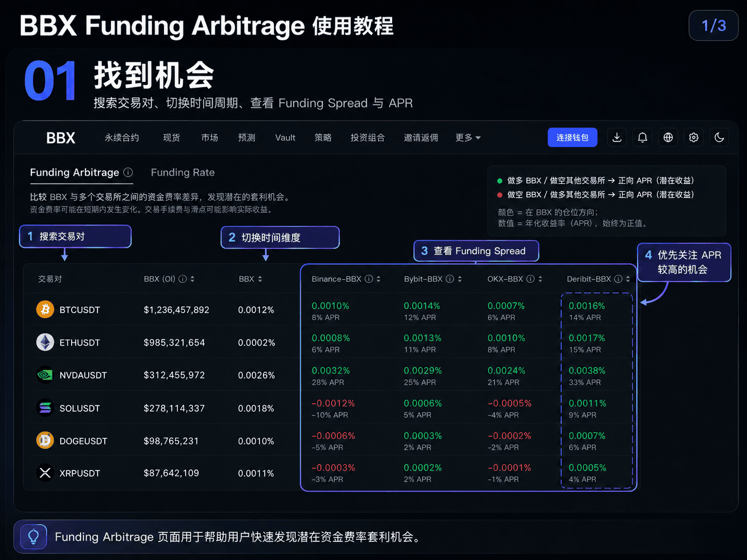Click the 0.0026% BBX rate for NVDAUSDT

256,375
